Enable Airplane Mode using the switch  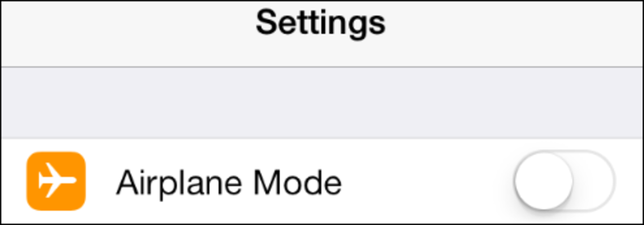pos(564,180)
